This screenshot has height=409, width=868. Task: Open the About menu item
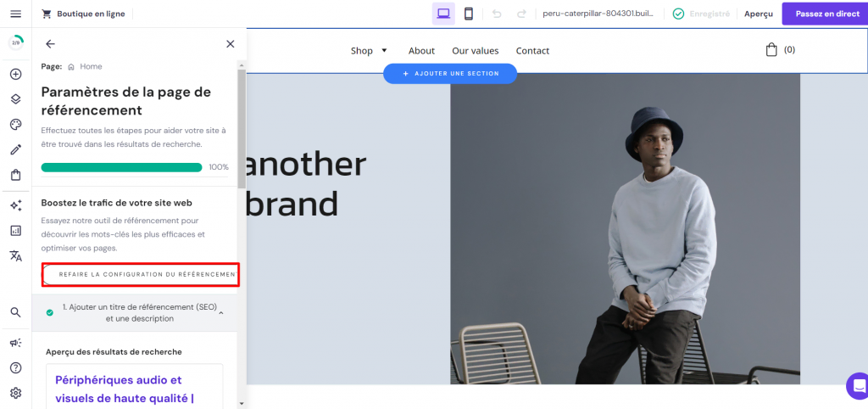click(x=421, y=51)
